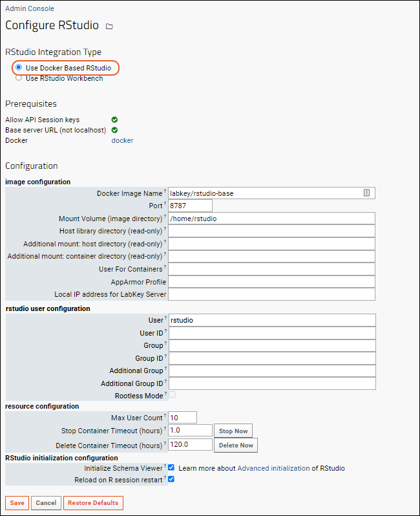Click the help mark beside User For Containers
The width and height of the screenshot is (420, 516).
click(165, 267)
